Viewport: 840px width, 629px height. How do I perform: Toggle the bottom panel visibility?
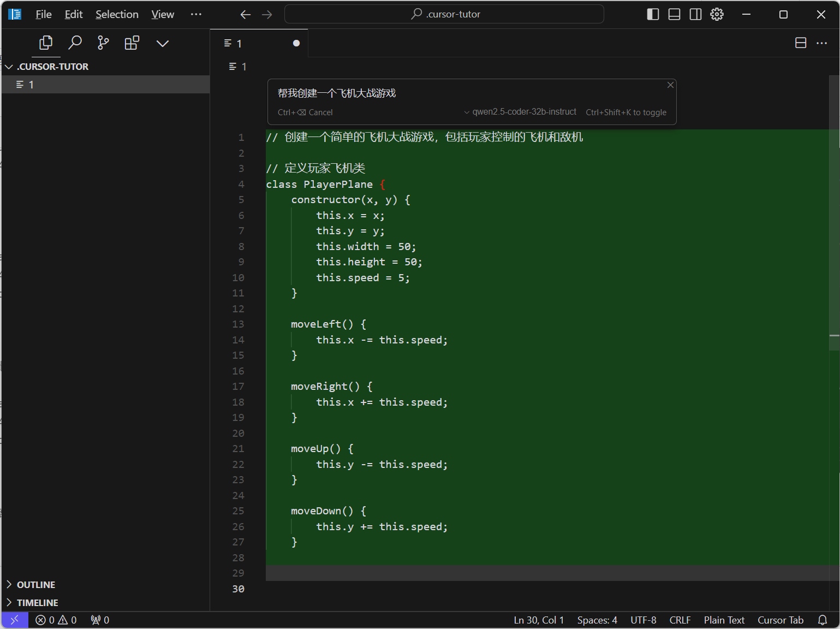tap(674, 14)
